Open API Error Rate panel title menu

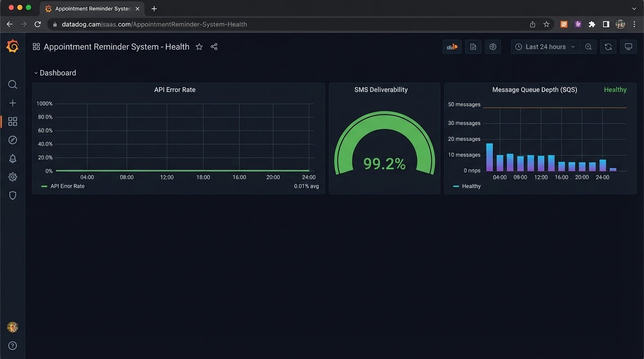coord(175,90)
